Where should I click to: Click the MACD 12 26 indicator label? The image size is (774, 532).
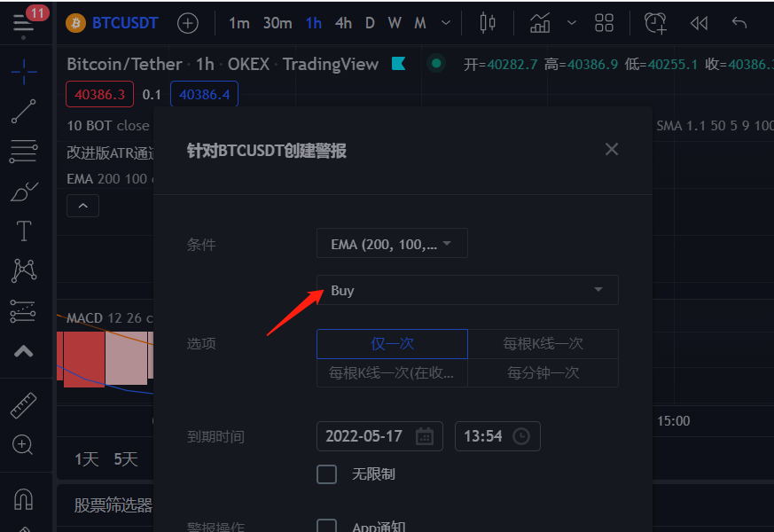point(110,317)
